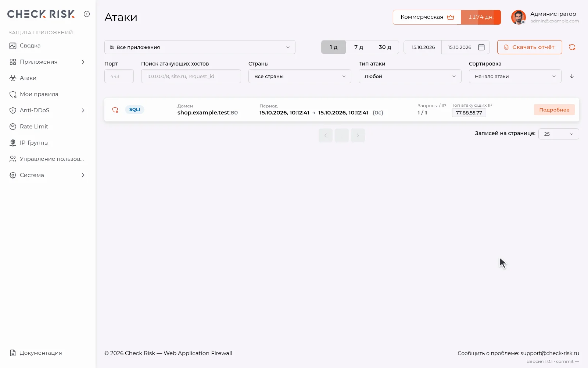Open the administrator avatar
Screen dimensions: 588x368
click(x=519, y=17)
